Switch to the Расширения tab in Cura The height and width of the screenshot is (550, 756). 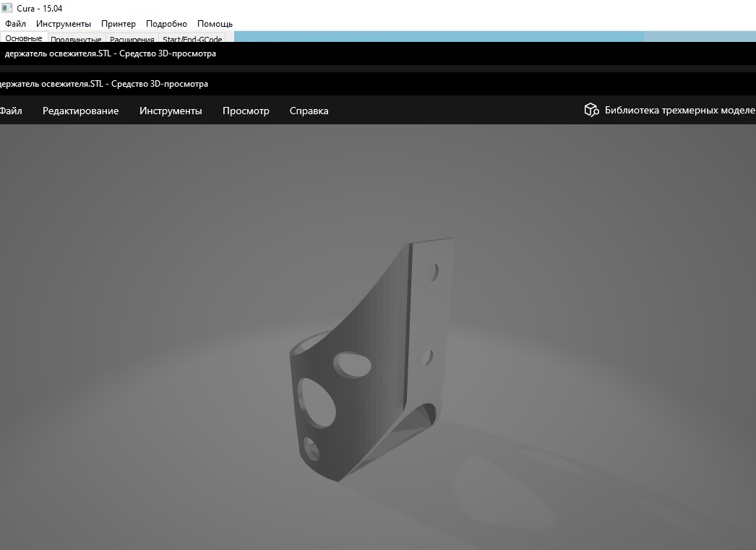[x=132, y=38]
